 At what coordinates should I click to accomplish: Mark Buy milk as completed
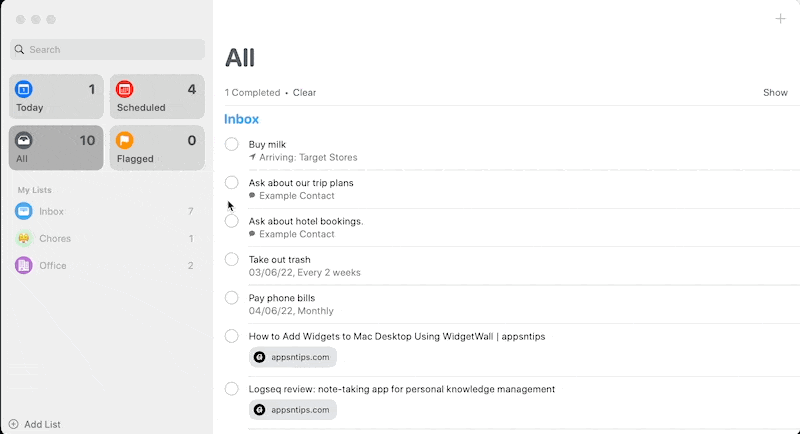[x=232, y=144]
